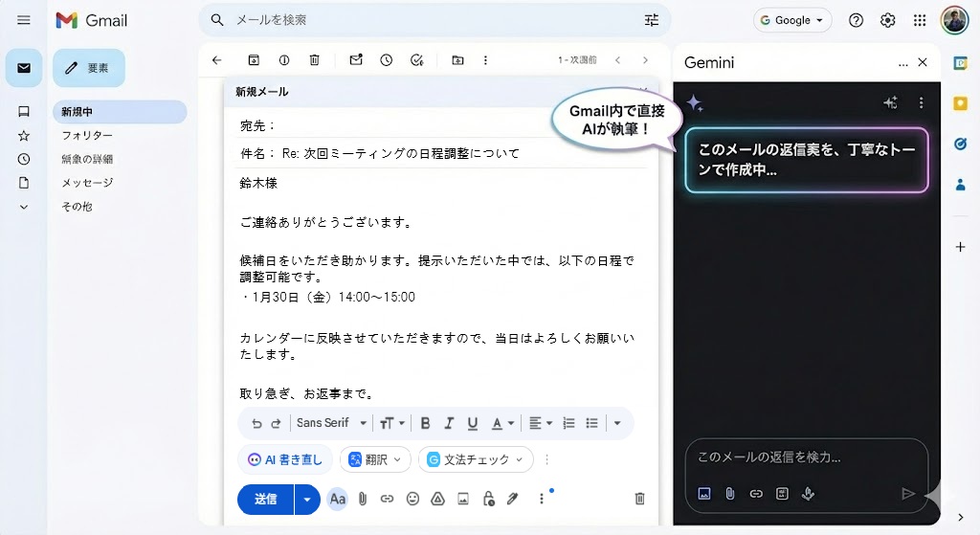Select フォルター in the left sidebar
Viewport: 980px width, 535px height.
(x=87, y=136)
